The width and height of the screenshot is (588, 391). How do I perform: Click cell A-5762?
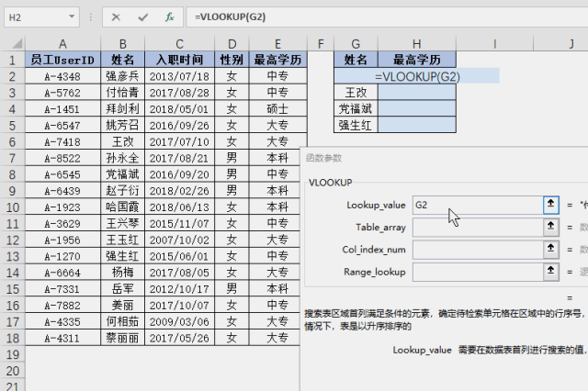(62, 93)
